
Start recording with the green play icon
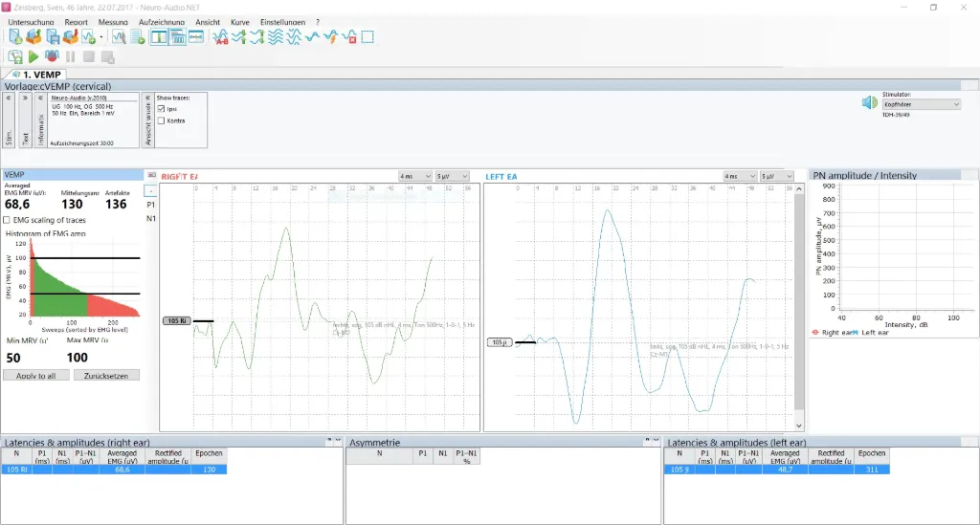click(x=33, y=56)
